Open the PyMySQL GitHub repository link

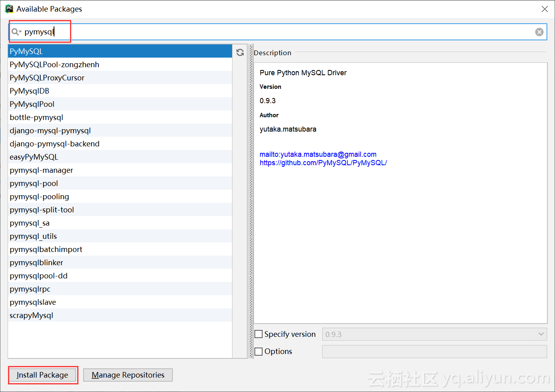coord(323,163)
